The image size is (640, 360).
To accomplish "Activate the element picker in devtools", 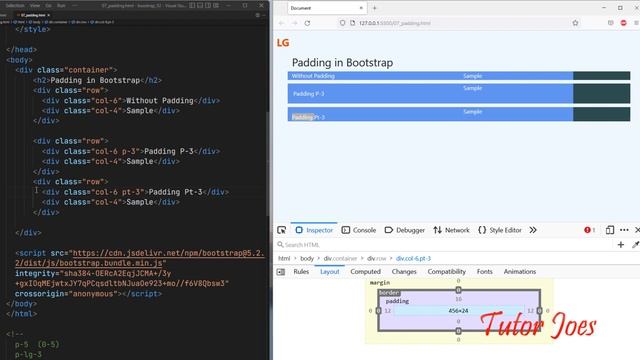I will pyautogui.click(x=282, y=230).
